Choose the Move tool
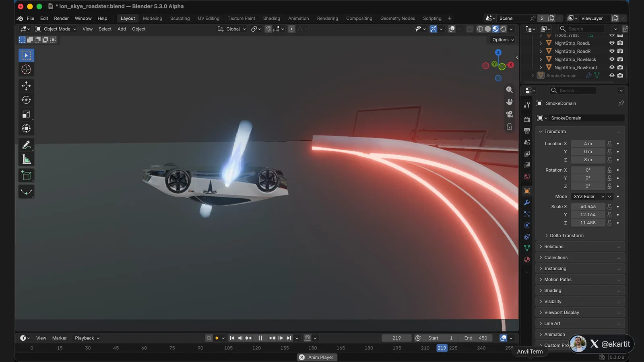This screenshot has height=362, width=644. [x=26, y=86]
